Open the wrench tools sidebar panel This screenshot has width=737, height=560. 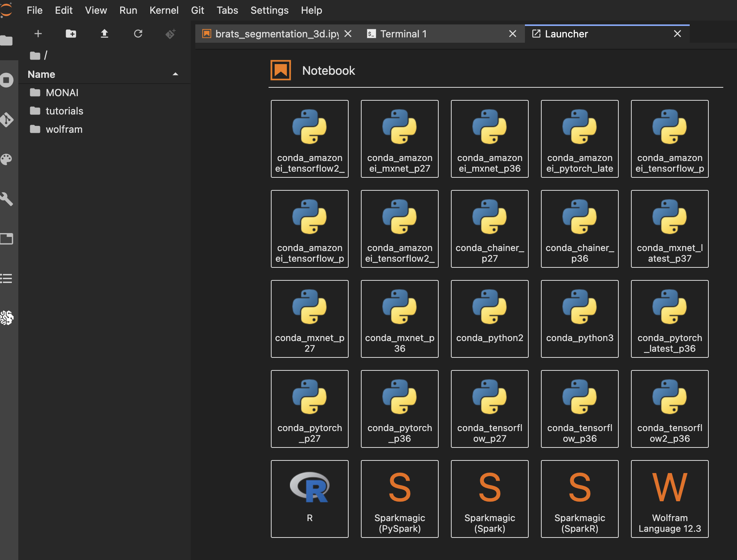coord(6,199)
